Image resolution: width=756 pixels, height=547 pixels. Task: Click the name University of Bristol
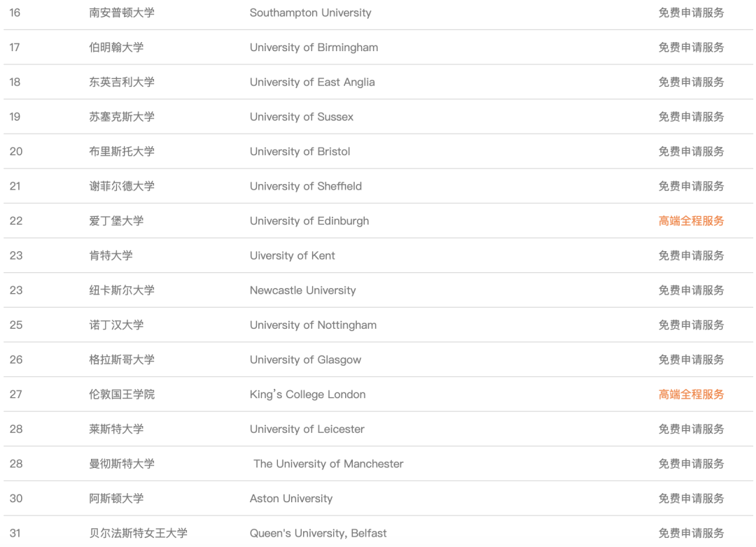coord(300,152)
